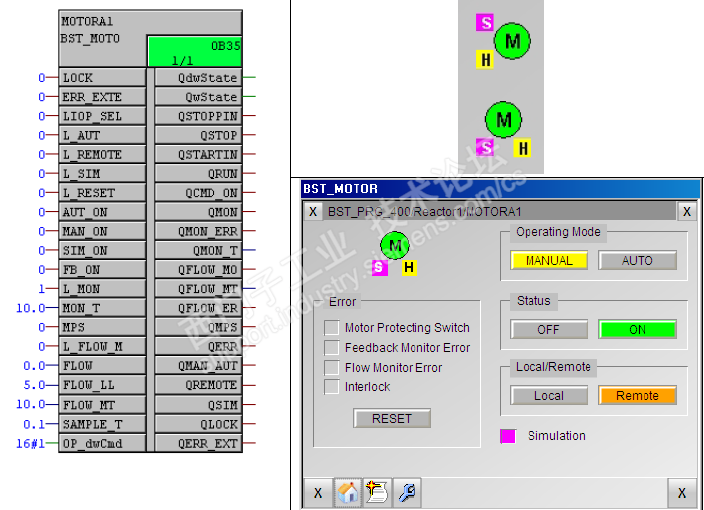Screen dimensions: 704x510
Task: Click the lower green motor symbol in gray panel
Action: [x=503, y=119]
